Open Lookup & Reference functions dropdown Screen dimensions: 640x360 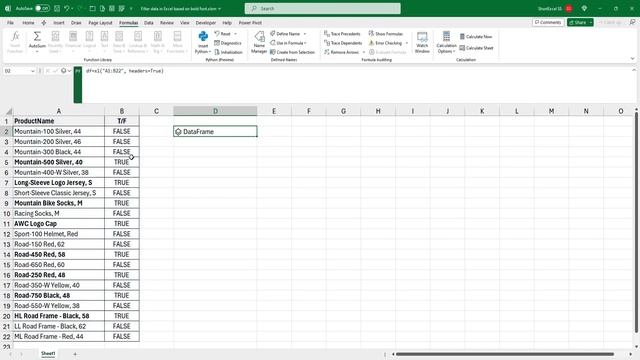click(x=138, y=42)
